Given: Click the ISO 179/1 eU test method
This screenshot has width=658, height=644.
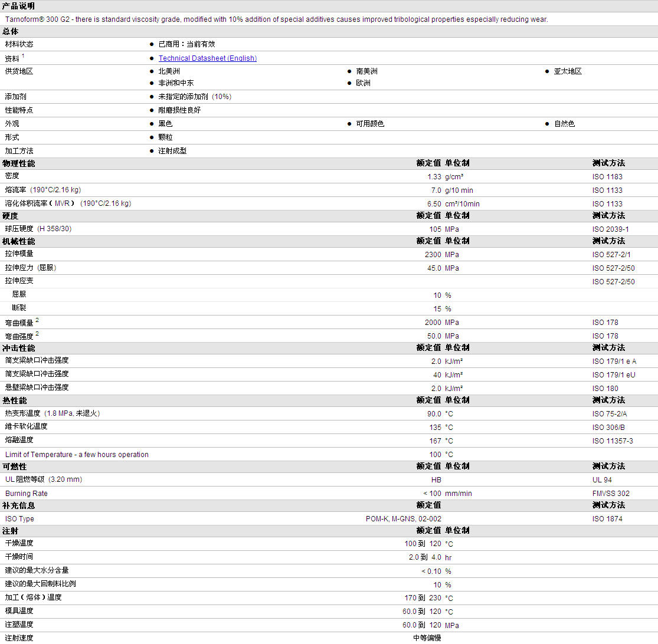Looking at the screenshot, I should tap(614, 375).
